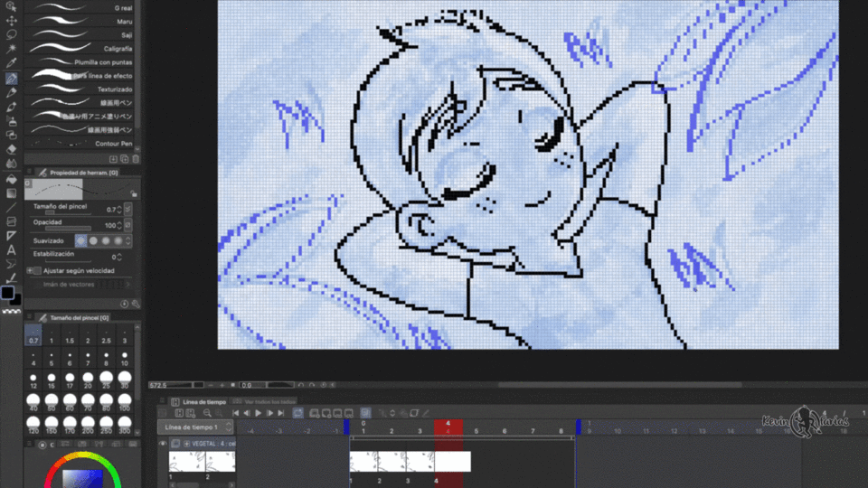Screen dimensions: 868x488
Task: Select the Ruler tool
Action: tap(11, 236)
